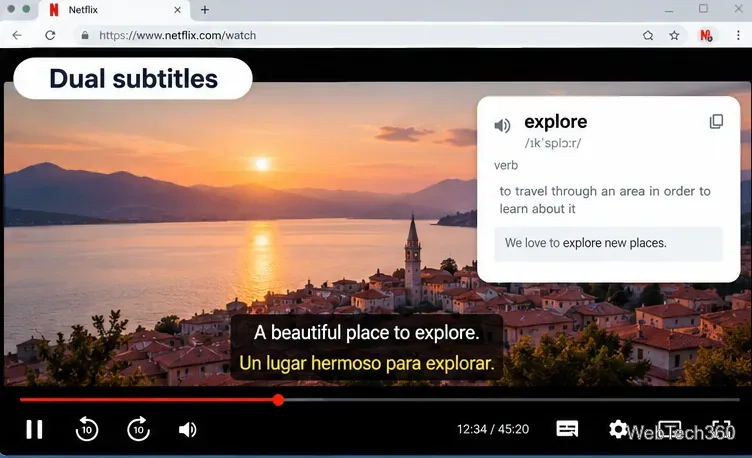Bookmark this page with the star
752x458 pixels.
point(674,35)
